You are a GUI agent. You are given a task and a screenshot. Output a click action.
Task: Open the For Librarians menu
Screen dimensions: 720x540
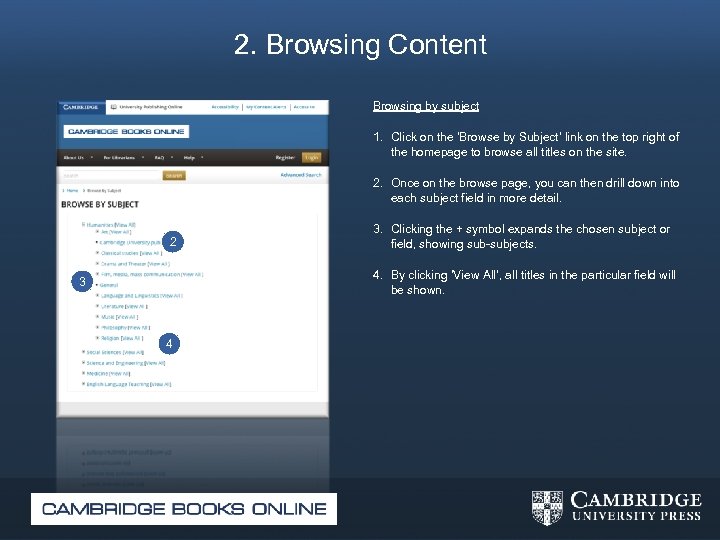119,158
